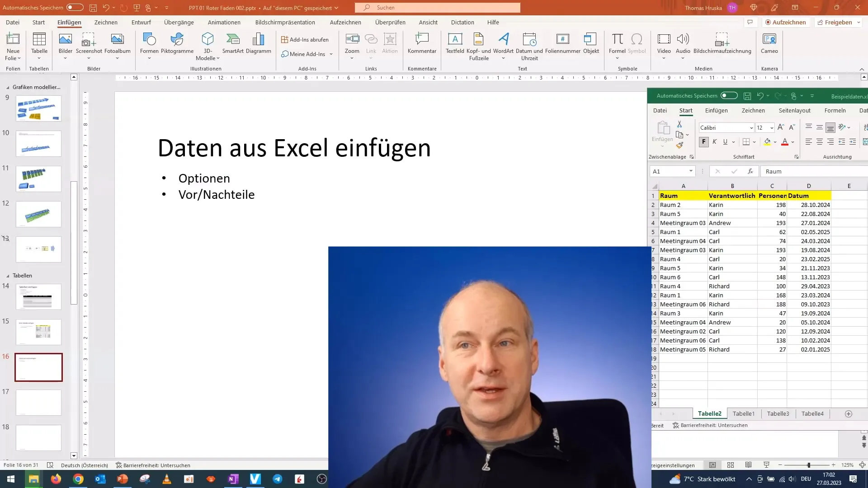The height and width of the screenshot is (488, 868).
Task: Open Excel Seitenlayout tab
Action: click(794, 110)
